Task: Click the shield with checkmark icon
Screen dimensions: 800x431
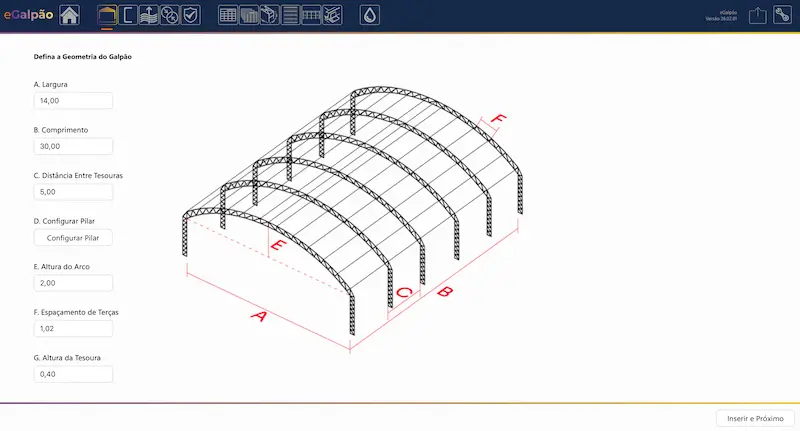Action: click(x=191, y=15)
